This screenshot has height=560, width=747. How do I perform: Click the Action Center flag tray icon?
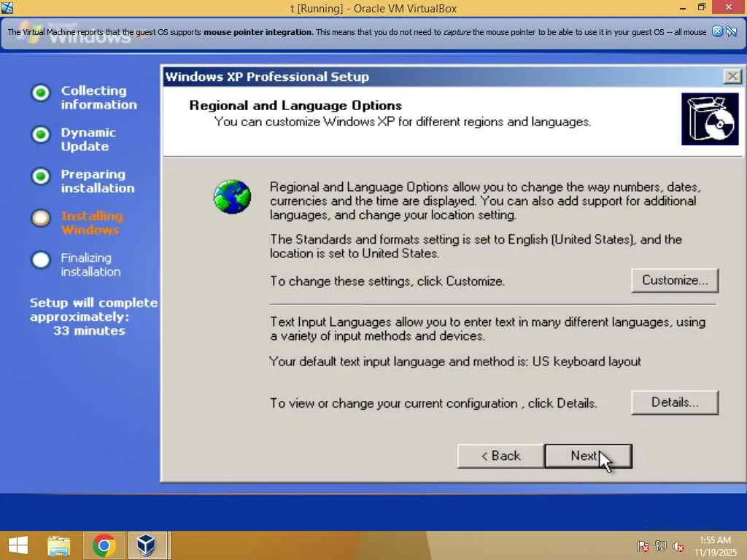pos(643,545)
